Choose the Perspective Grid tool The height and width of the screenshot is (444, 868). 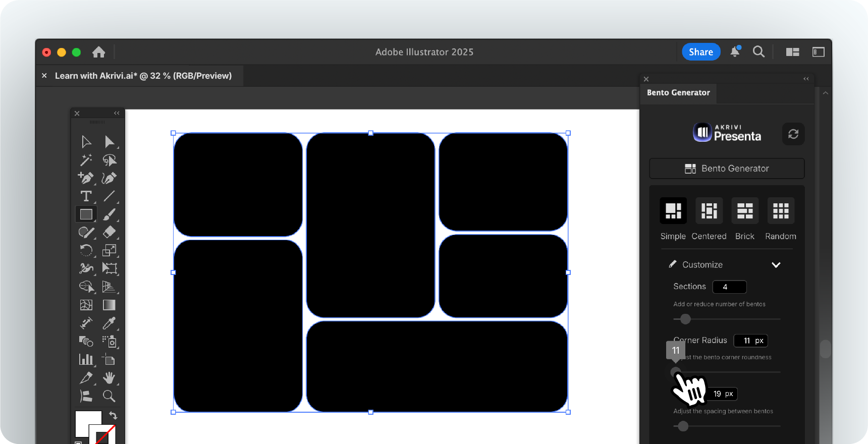click(x=109, y=287)
